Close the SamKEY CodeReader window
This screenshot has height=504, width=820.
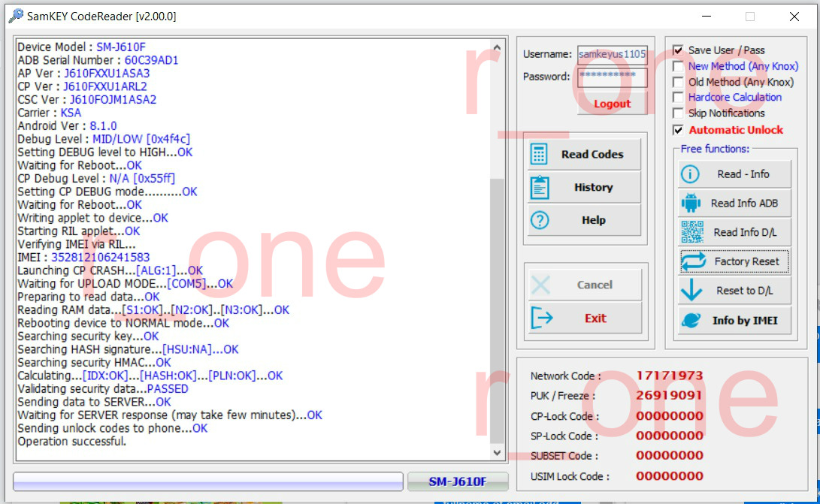pos(794,17)
